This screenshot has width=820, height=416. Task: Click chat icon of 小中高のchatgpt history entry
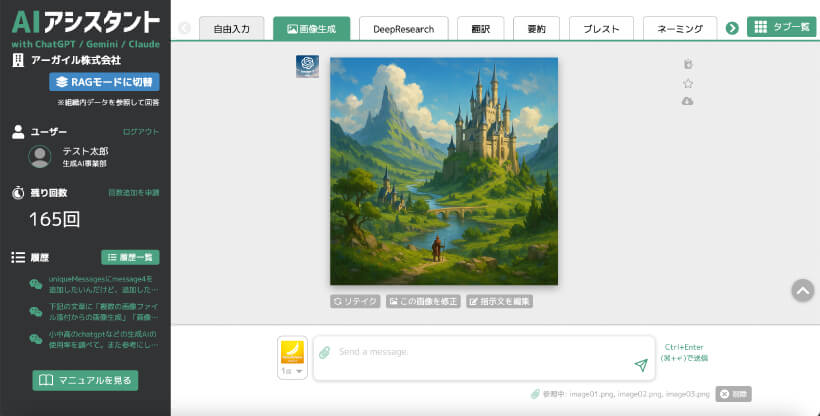(x=36, y=339)
